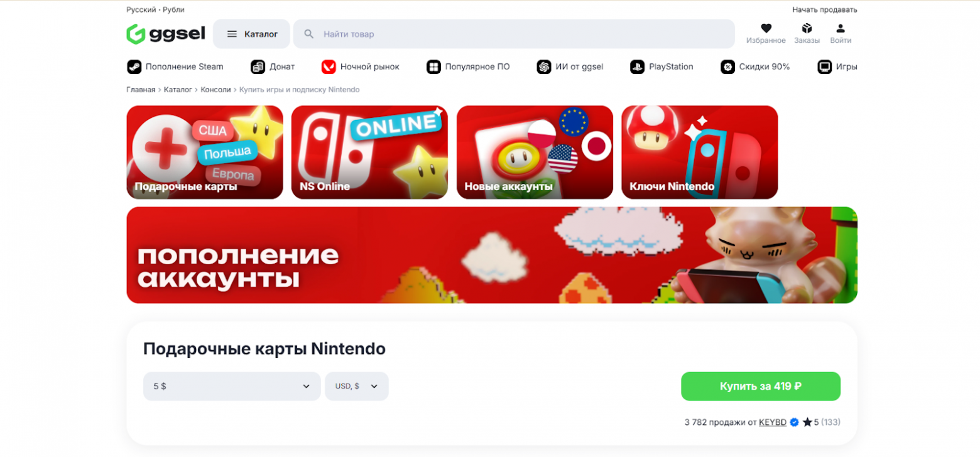Click the Скидки 90% icon
Image resolution: width=980 pixels, height=457 pixels.
(728, 67)
